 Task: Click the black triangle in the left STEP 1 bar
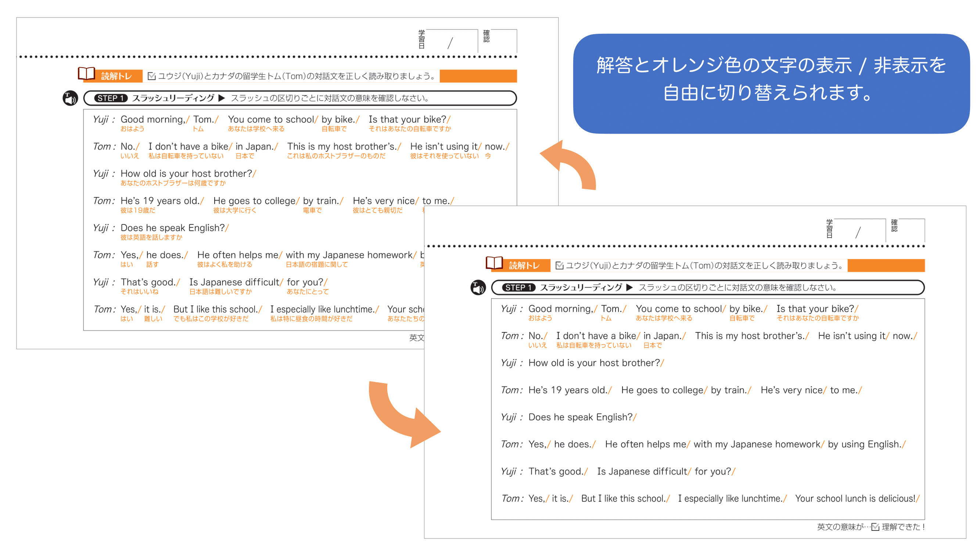(222, 98)
